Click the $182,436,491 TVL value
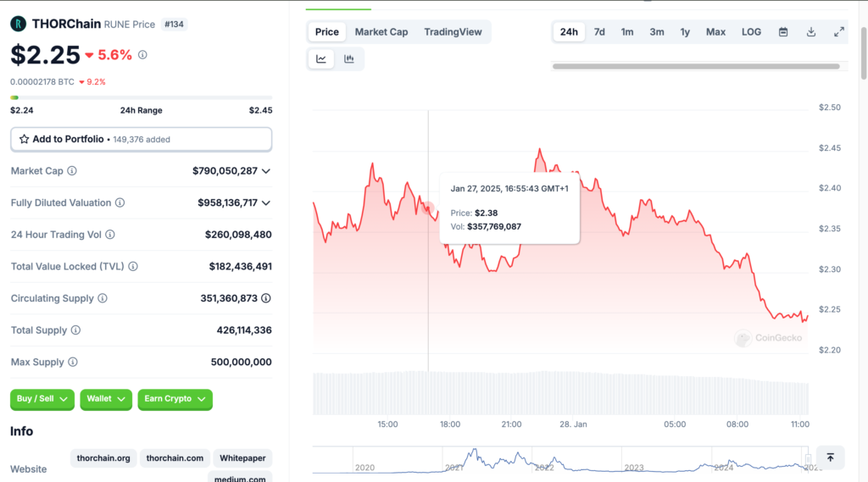This screenshot has width=868, height=482. click(x=240, y=267)
